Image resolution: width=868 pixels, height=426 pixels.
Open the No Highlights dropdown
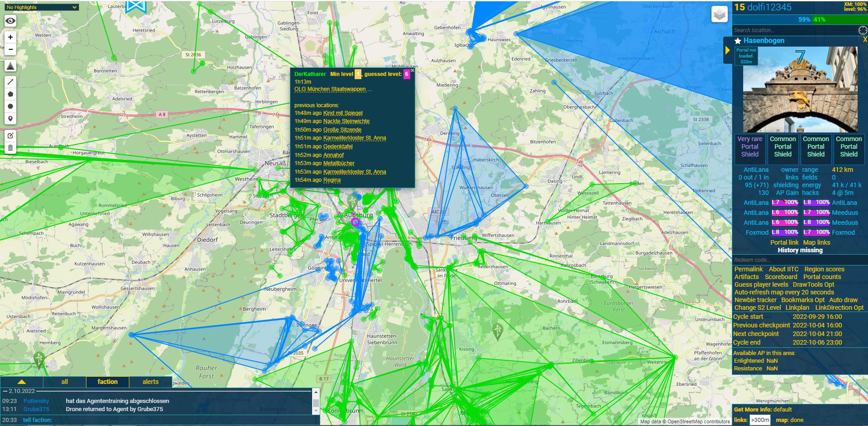pos(42,7)
